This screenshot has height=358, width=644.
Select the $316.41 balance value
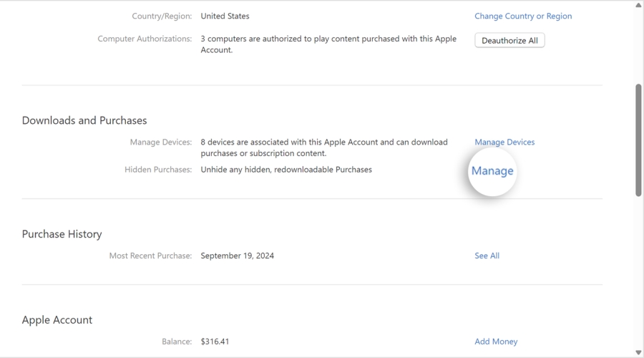(x=215, y=342)
